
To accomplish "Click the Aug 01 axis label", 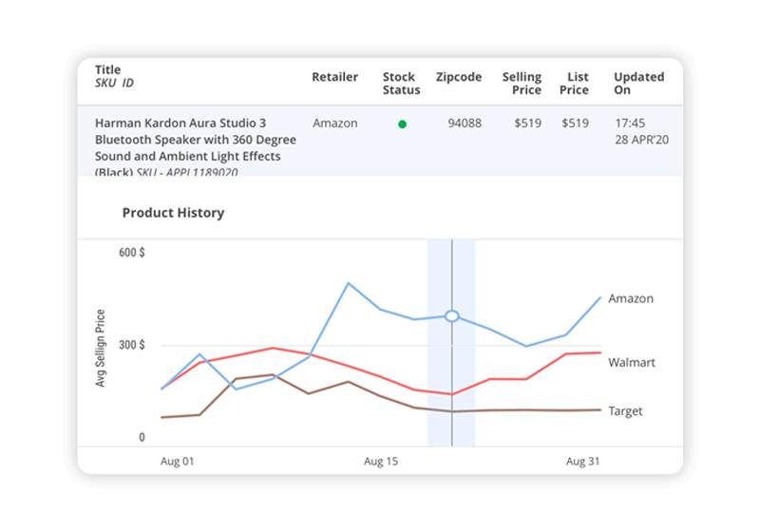I will coord(177,462).
